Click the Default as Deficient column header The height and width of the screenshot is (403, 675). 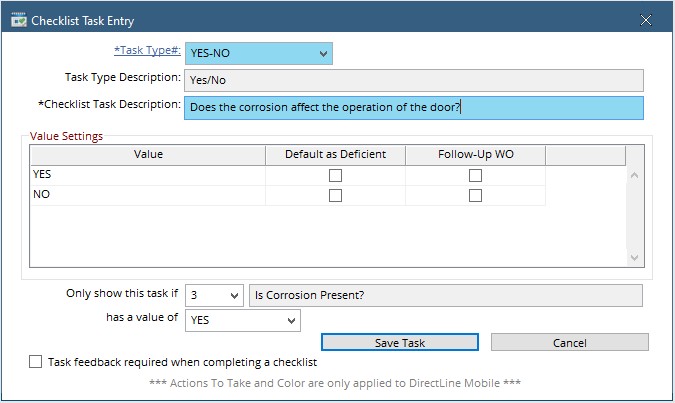click(x=335, y=154)
